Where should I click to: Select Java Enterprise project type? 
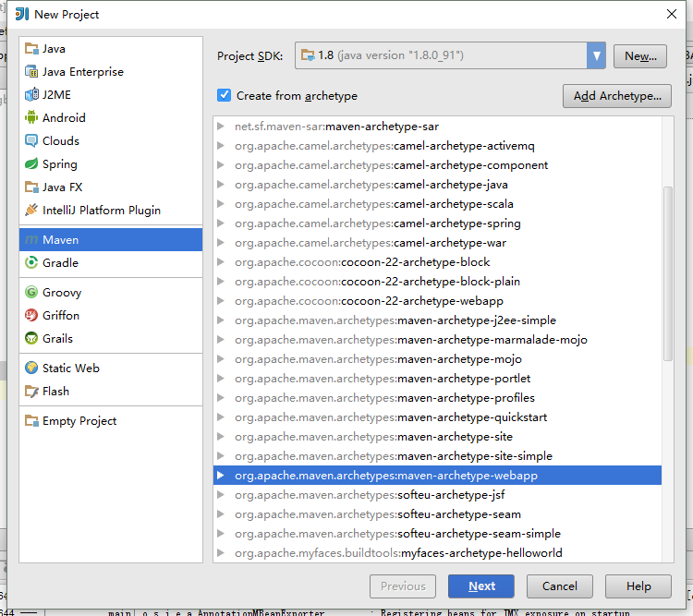point(82,72)
